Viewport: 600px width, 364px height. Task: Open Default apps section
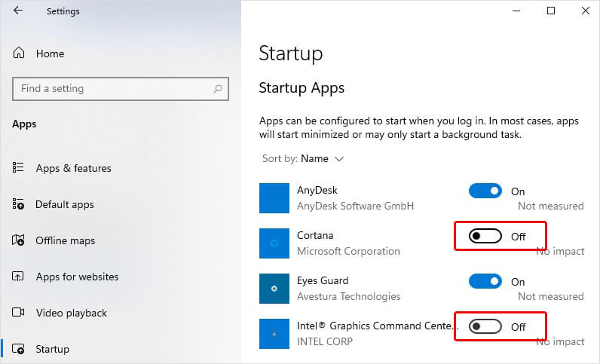coord(64,205)
